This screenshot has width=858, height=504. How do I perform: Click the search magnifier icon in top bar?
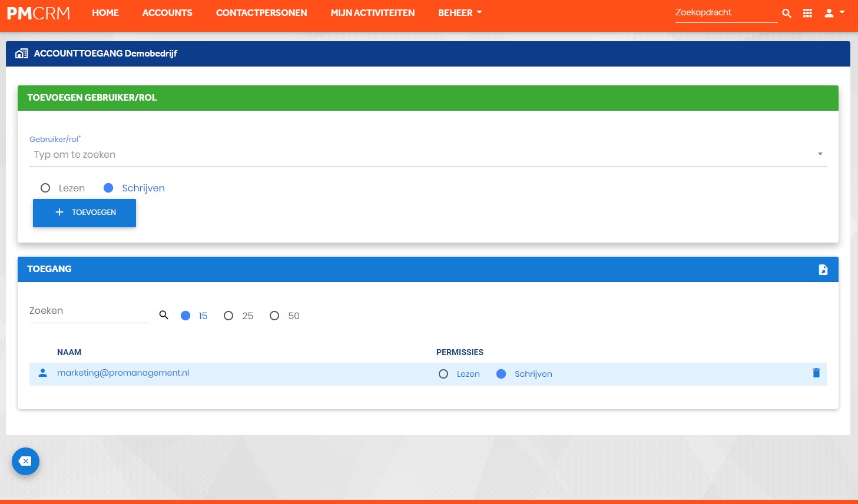coord(786,13)
